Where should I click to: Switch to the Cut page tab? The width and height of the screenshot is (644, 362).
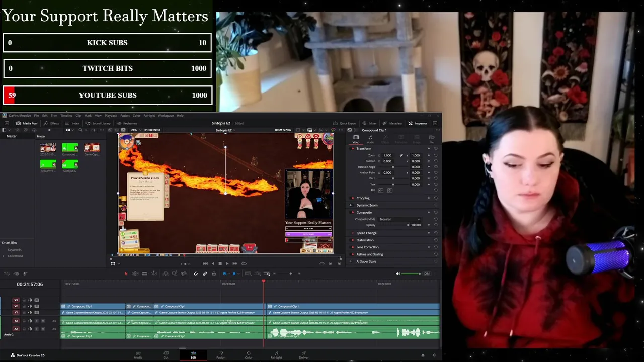pyautogui.click(x=166, y=355)
